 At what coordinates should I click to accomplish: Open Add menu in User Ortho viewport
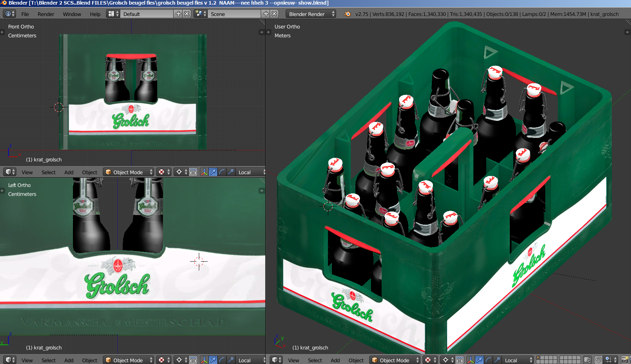(x=335, y=360)
